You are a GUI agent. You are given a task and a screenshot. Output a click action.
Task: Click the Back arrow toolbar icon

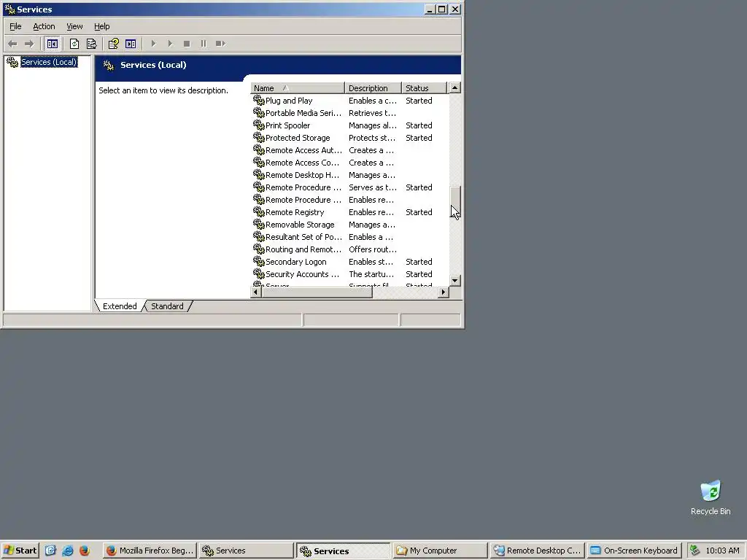click(x=12, y=44)
